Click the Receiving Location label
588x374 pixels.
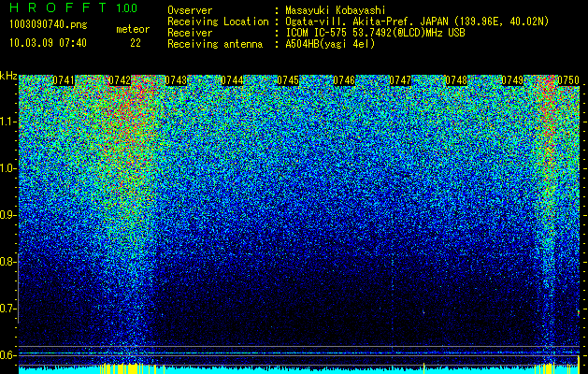(218, 22)
